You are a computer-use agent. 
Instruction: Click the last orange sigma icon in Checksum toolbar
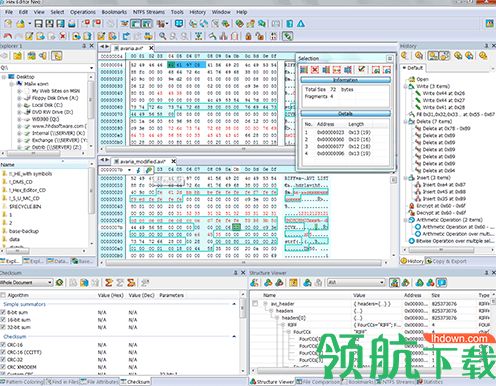[131, 283]
